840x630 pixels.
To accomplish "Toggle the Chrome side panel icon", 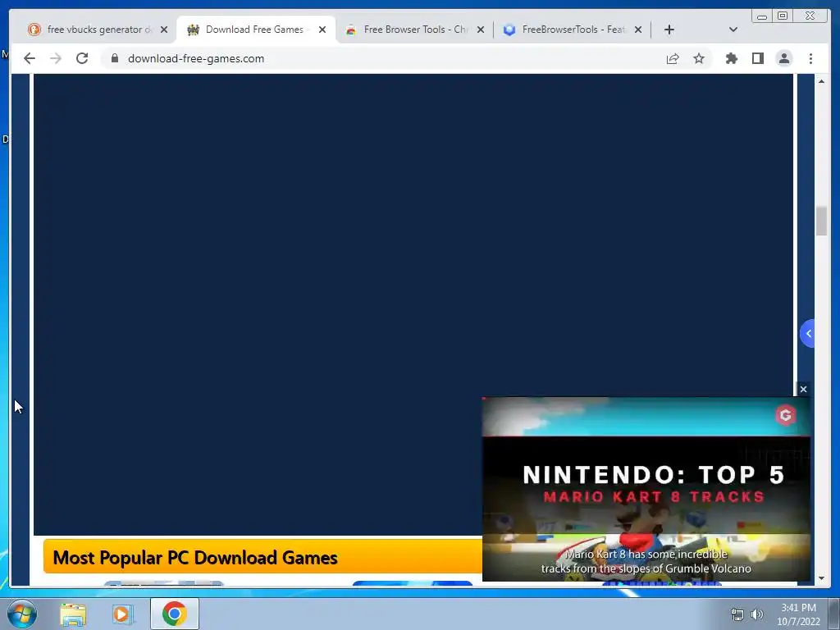I will 757,58.
